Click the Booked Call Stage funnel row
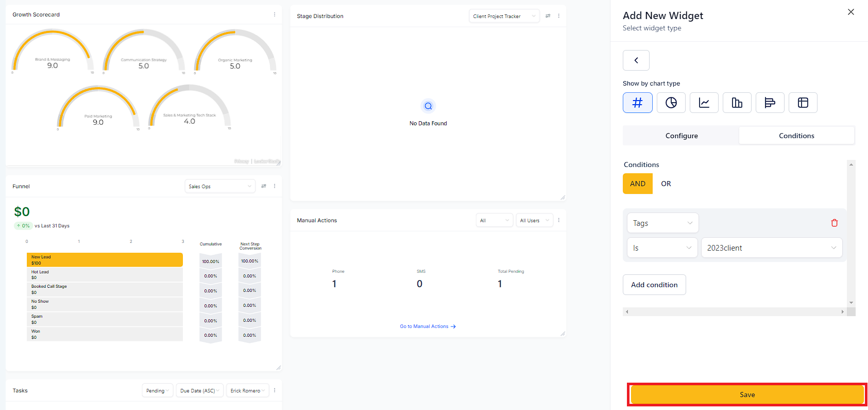The image size is (868, 410). pos(105,289)
